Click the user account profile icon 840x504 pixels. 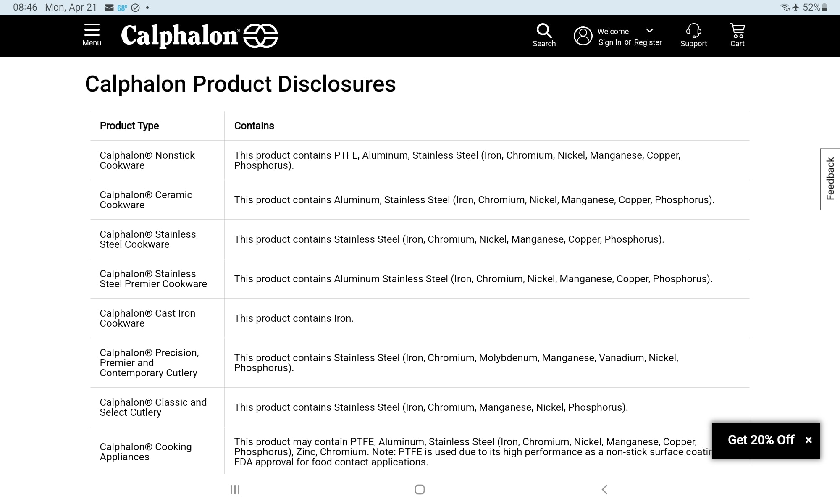coord(583,36)
